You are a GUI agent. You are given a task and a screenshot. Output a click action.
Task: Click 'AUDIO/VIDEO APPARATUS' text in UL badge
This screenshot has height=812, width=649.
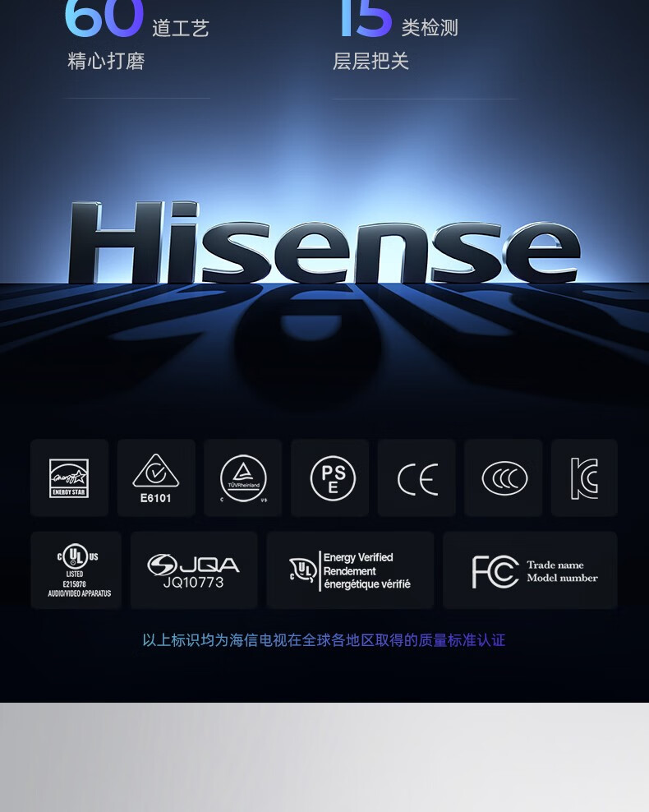tap(79, 593)
